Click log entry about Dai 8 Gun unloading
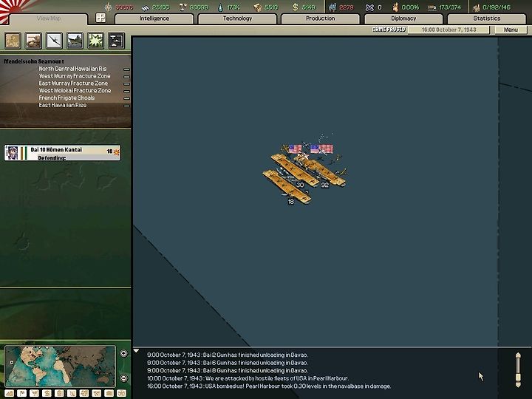This screenshot has height=399, width=532. [x=228, y=370]
